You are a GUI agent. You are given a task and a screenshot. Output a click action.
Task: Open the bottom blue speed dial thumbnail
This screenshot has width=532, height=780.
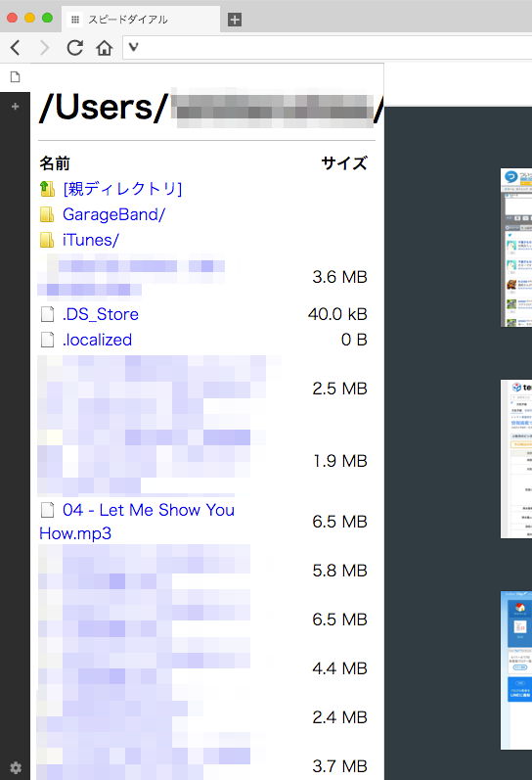(516, 670)
